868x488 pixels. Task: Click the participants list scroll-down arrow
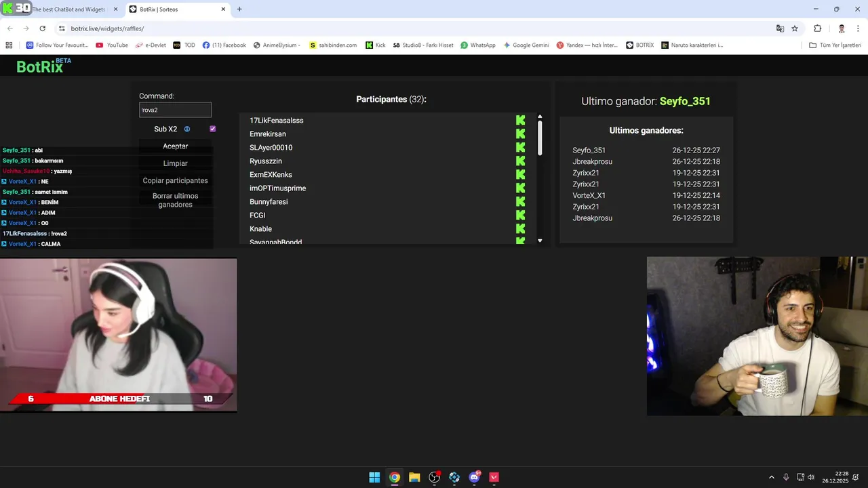click(540, 241)
